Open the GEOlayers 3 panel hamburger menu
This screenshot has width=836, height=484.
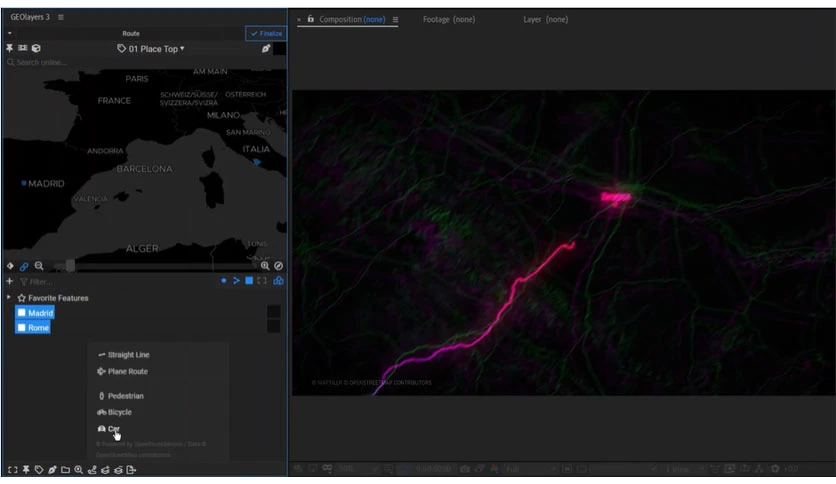click(x=61, y=17)
